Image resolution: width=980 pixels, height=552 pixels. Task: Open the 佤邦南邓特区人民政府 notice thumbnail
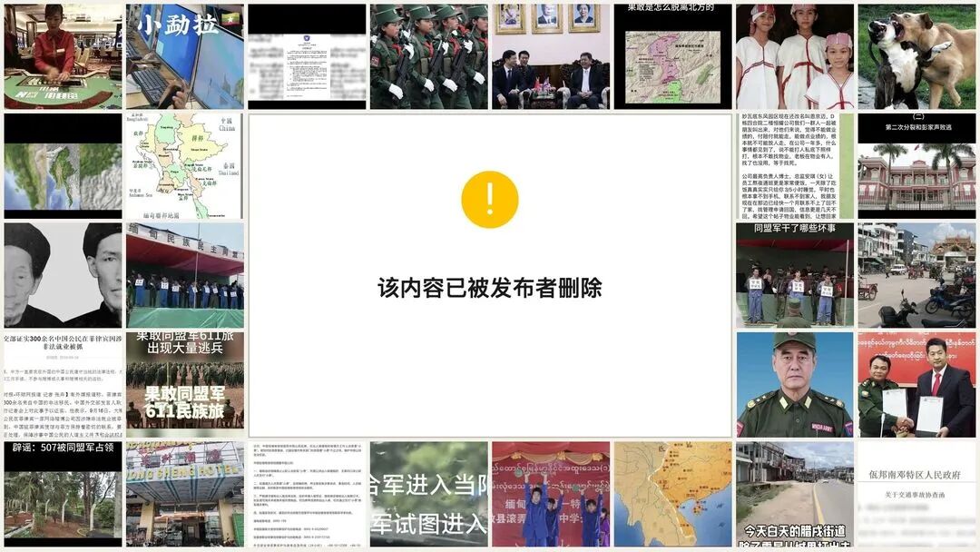click(x=916, y=495)
